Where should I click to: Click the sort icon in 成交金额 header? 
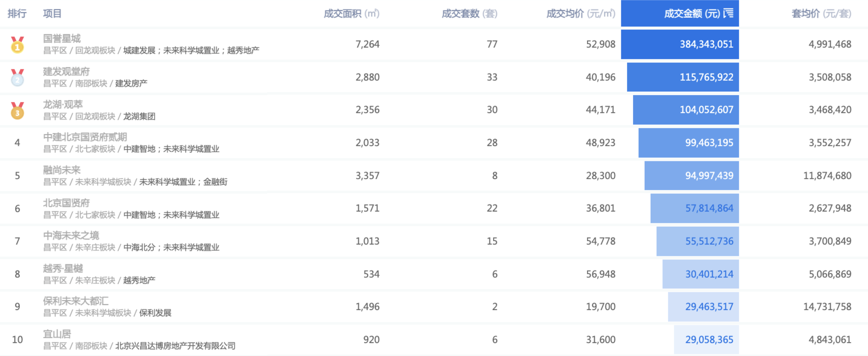tap(728, 13)
